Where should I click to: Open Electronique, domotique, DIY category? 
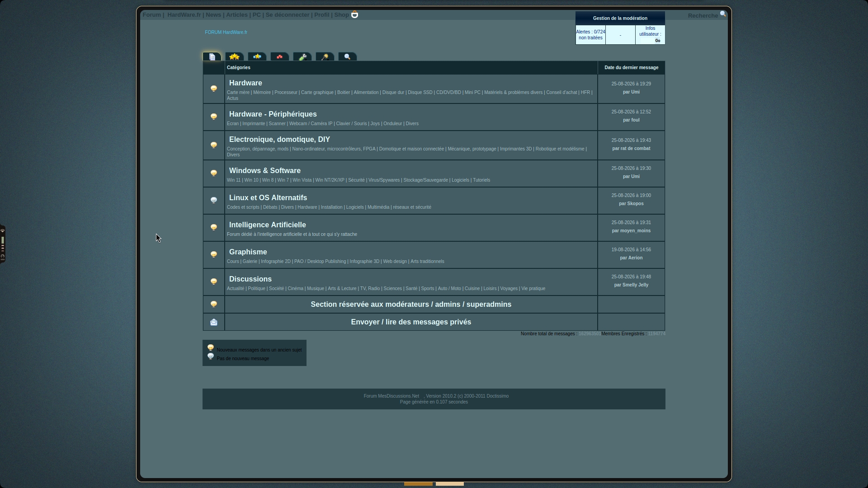tap(279, 140)
